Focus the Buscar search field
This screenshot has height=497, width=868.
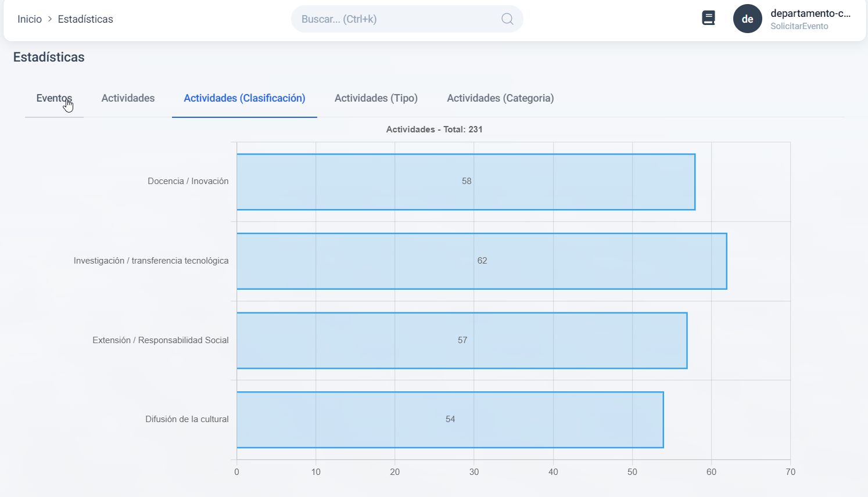(395, 19)
